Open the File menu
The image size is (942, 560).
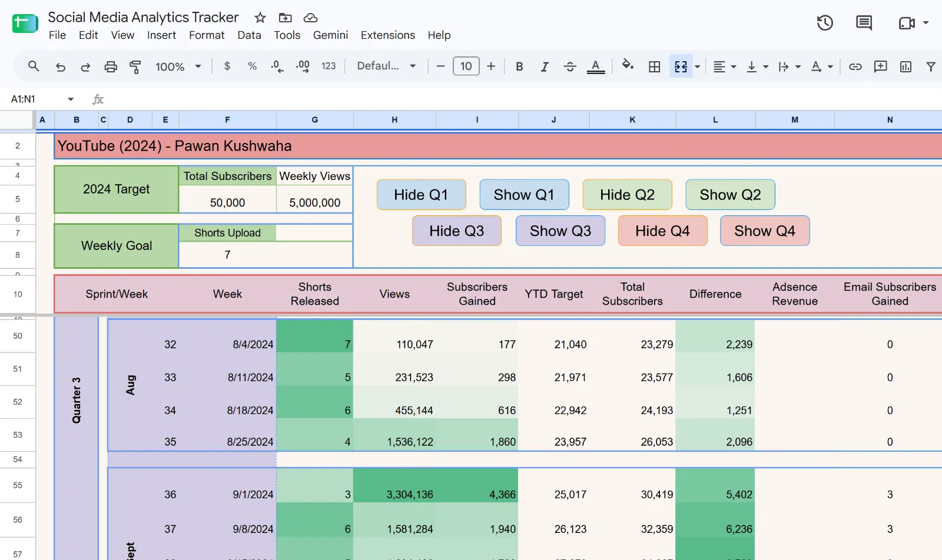[57, 35]
